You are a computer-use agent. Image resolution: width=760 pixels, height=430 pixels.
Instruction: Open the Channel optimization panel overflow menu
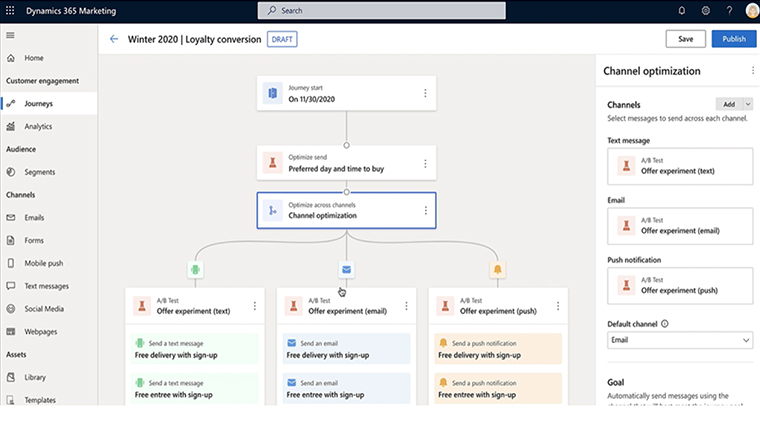(752, 71)
